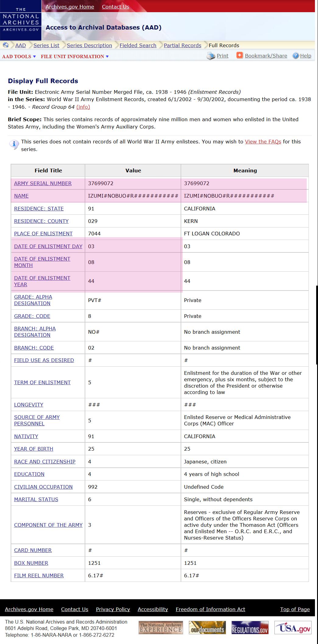Image resolution: width=318 pixels, height=644 pixels.
Task: Click Grade: Code field link
Action: click(32, 316)
